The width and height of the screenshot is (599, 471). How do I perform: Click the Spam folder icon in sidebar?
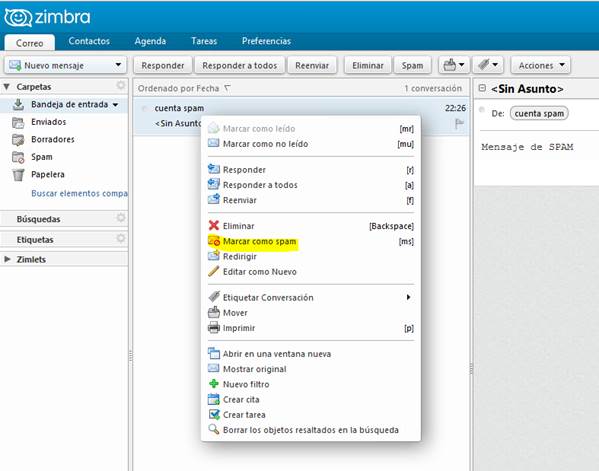18,157
